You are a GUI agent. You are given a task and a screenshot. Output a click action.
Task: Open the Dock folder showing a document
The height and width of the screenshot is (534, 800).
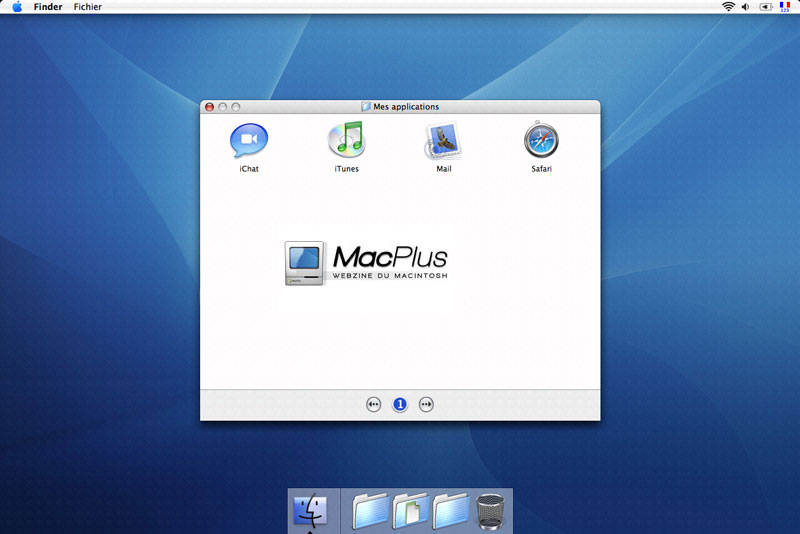(x=410, y=511)
